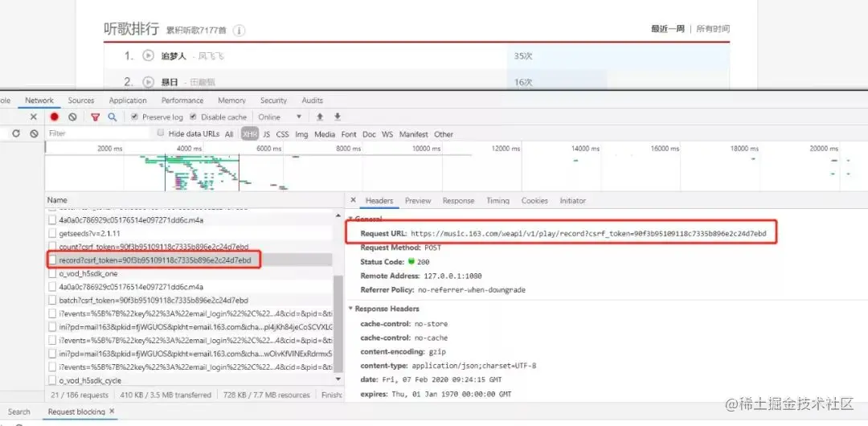Close the search pane with the X icon beside record
This screenshot has width=868, height=426.
pyautogui.click(x=33, y=117)
